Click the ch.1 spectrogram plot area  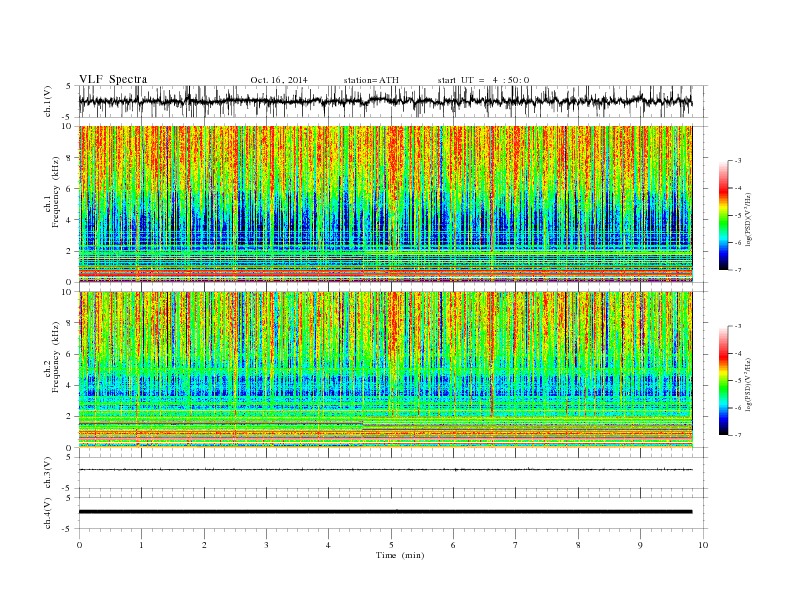coord(386,204)
